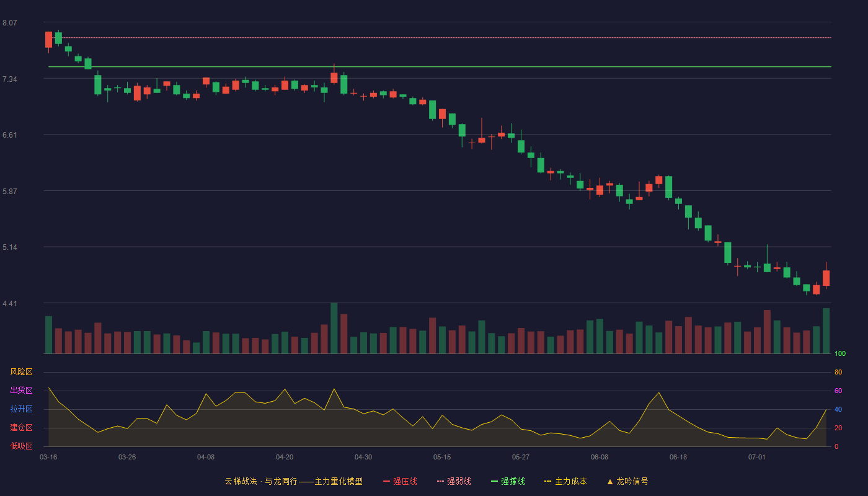This screenshot has width=868, height=496.
Task: Toggle the 强弱线 legend item
Action: [x=454, y=481]
